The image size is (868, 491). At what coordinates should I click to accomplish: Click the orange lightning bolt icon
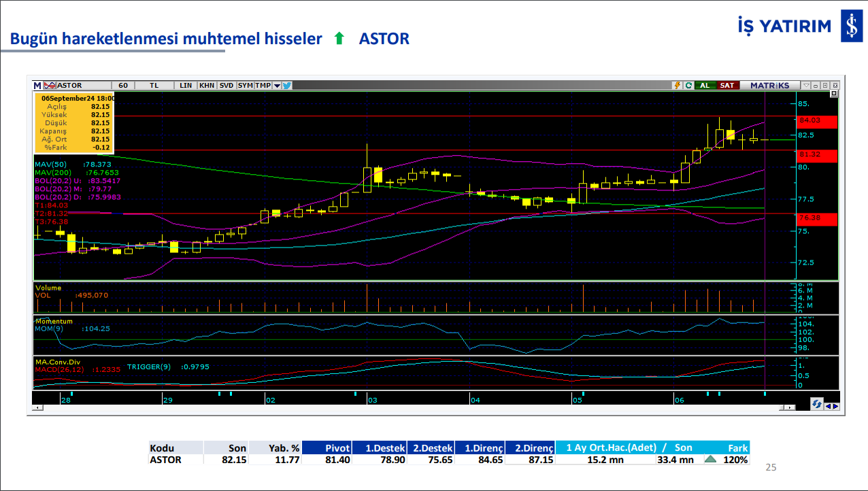677,86
